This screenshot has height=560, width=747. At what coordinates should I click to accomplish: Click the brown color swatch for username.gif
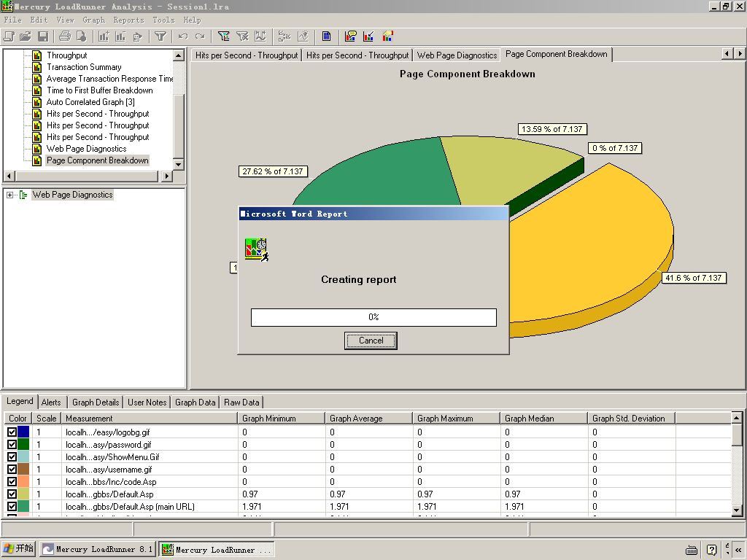click(23, 469)
